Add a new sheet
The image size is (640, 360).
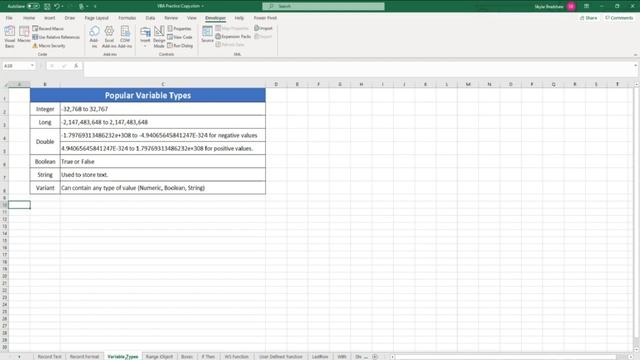(x=375, y=357)
